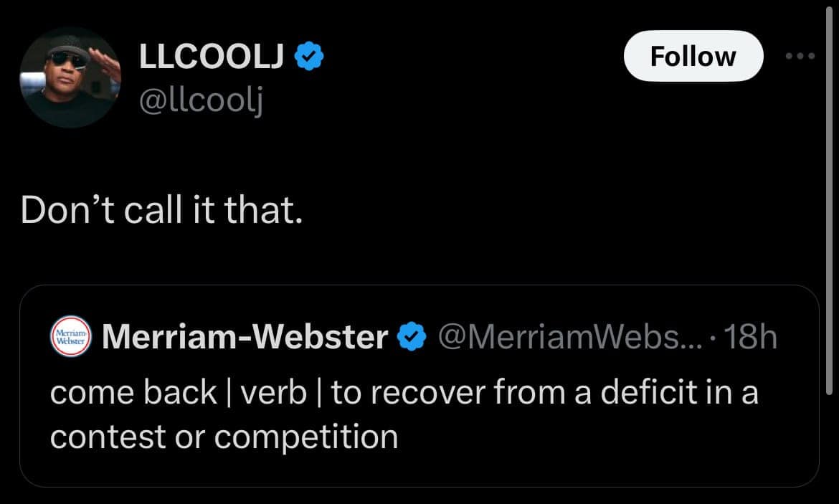
Task: Open the Merriam-Webster account name
Action: [x=245, y=337]
